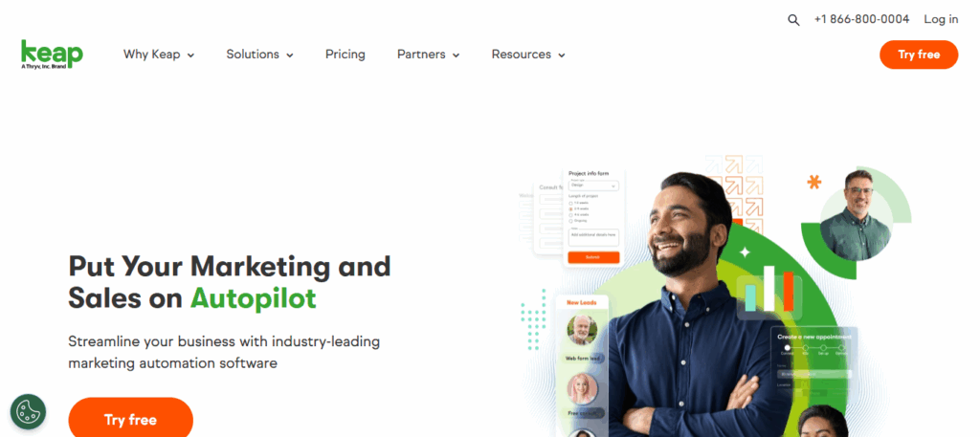Open the Resources dropdown
The height and width of the screenshot is (437, 980).
(528, 55)
